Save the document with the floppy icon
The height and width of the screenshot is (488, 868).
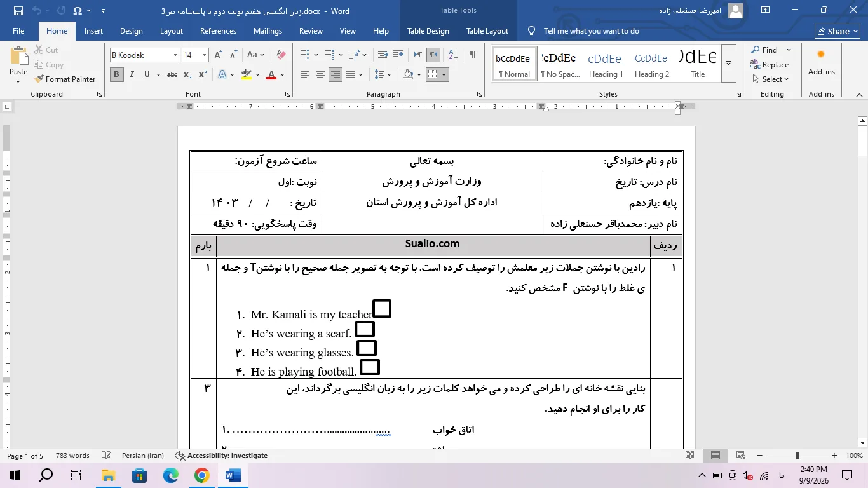[x=18, y=11]
